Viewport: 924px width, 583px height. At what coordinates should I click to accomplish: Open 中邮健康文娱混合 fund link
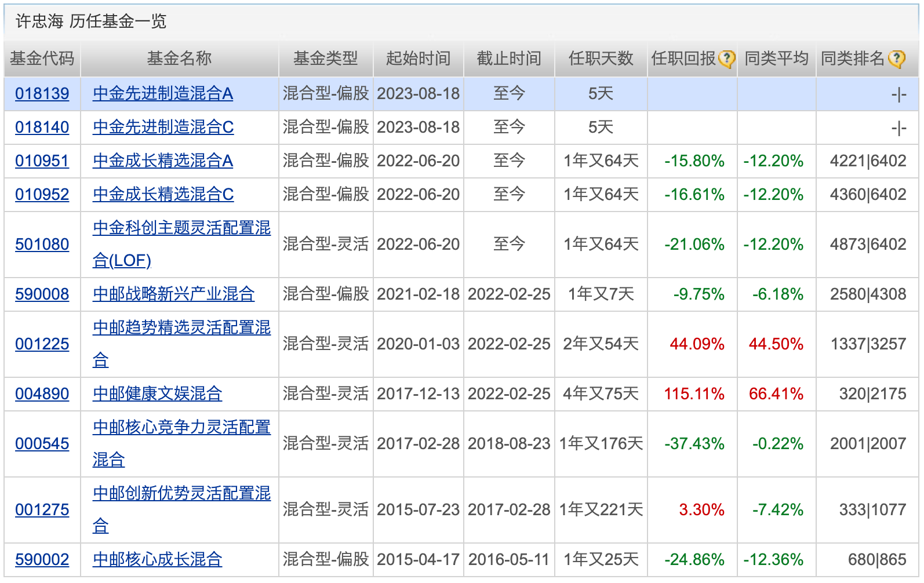coord(158,394)
